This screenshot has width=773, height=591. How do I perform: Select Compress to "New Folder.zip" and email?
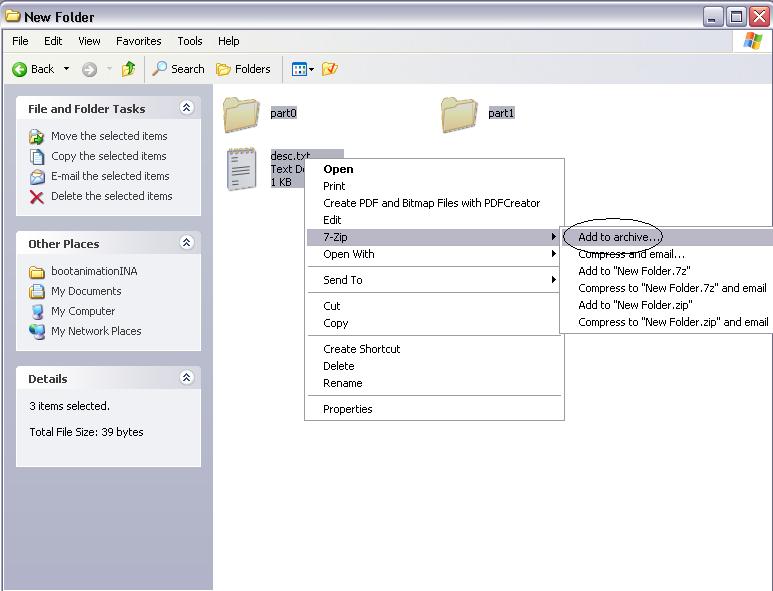click(668, 322)
